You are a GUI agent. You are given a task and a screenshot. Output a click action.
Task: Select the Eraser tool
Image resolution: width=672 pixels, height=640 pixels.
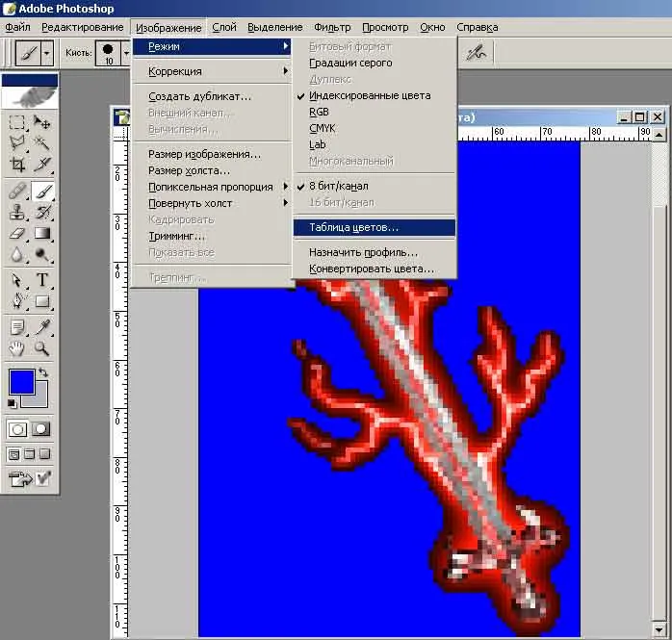(17, 233)
